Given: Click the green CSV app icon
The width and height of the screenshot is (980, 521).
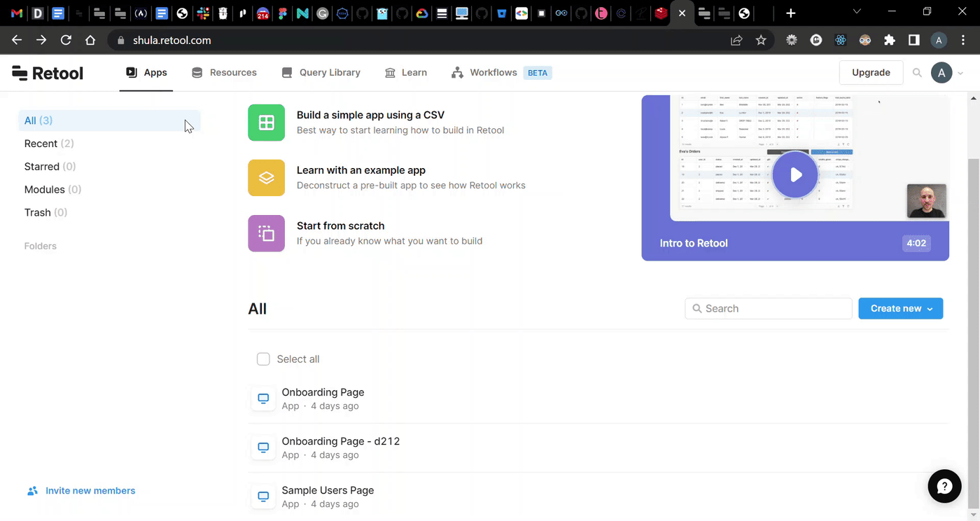Looking at the screenshot, I should pyautogui.click(x=266, y=123).
